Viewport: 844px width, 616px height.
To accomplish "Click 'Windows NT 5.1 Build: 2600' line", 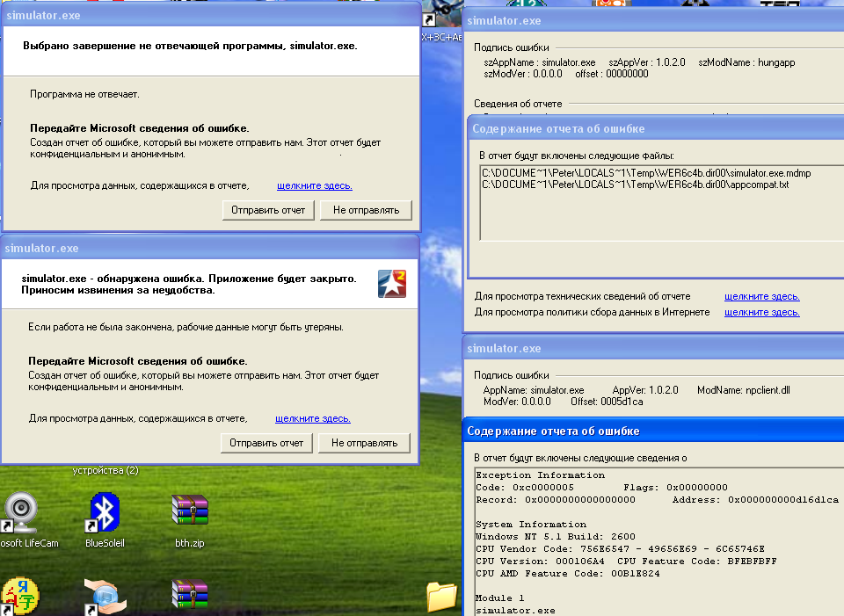I will (x=556, y=536).
